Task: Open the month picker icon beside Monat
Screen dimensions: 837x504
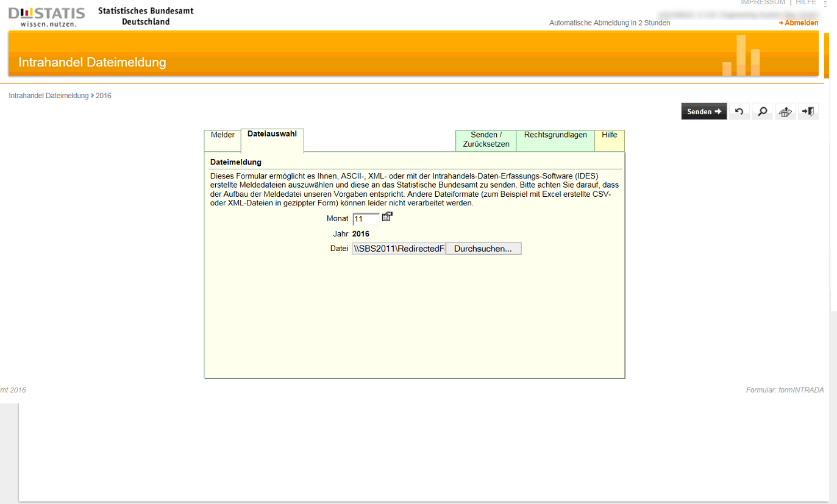Action: 387,217
